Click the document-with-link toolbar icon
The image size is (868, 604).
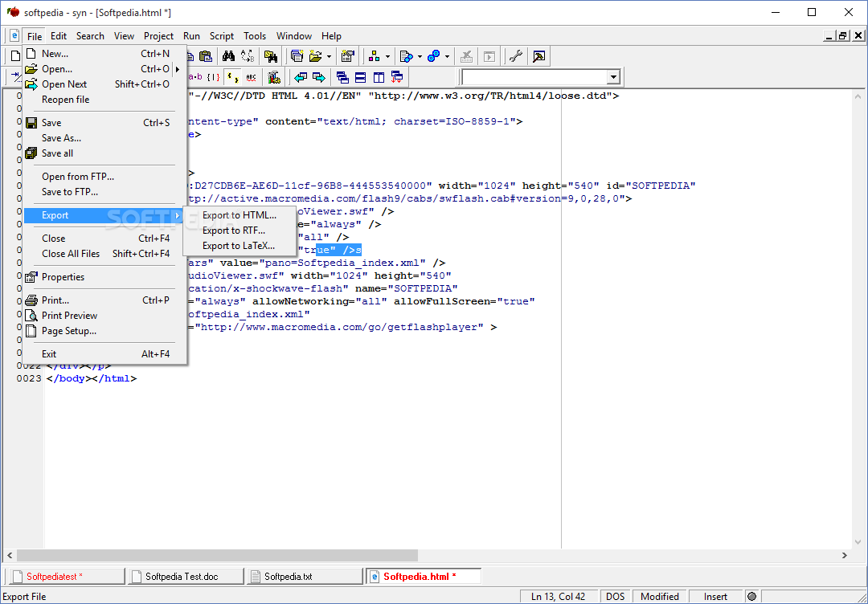407,56
